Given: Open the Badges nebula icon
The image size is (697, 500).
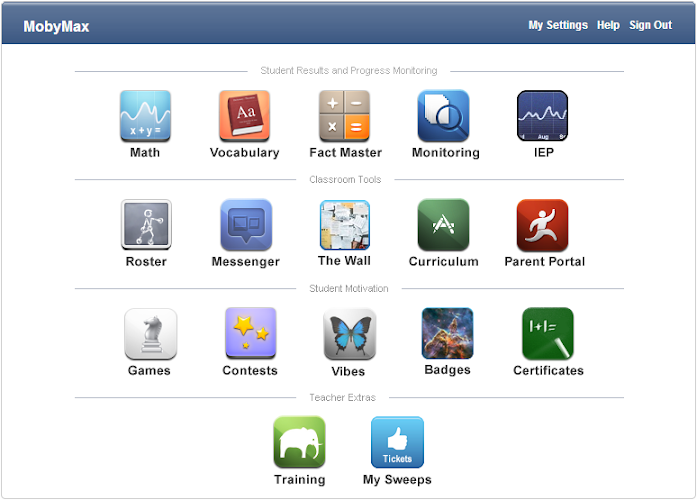Looking at the screenshot, I should [x=448, y=333].
